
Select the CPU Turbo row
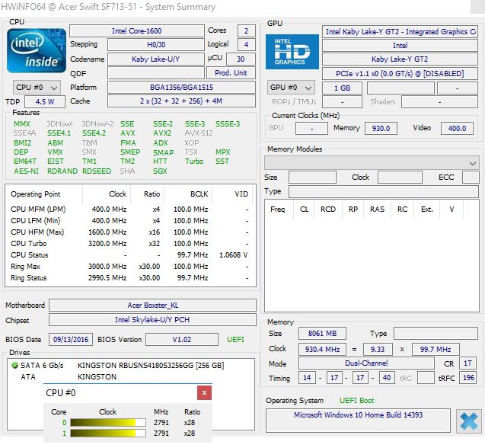pyautogui.click(x=130, y=244)
